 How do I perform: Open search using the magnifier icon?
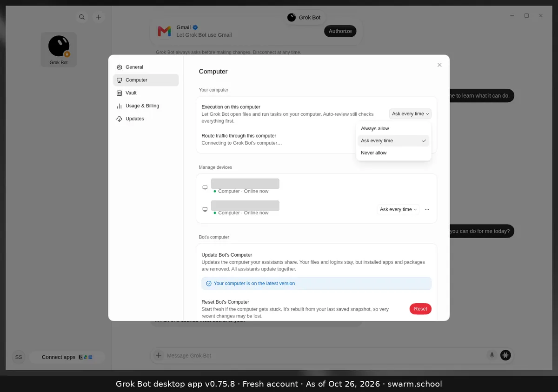coord(82,17)
